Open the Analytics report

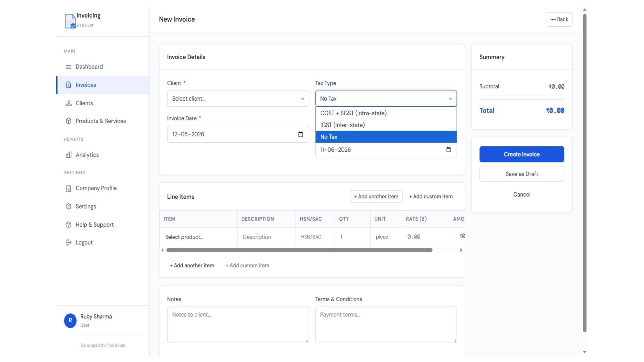(87, 155)
